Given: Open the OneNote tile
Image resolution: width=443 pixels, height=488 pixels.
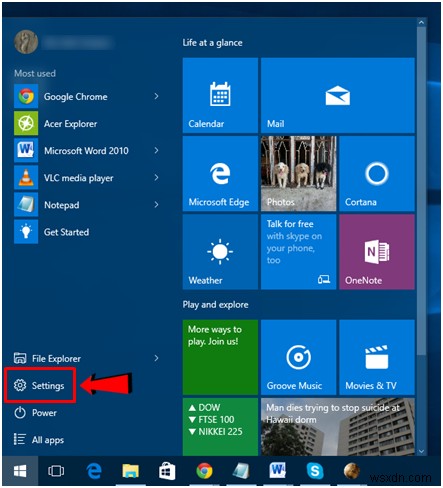Looking at the screenshot, I should pos(377,252).
